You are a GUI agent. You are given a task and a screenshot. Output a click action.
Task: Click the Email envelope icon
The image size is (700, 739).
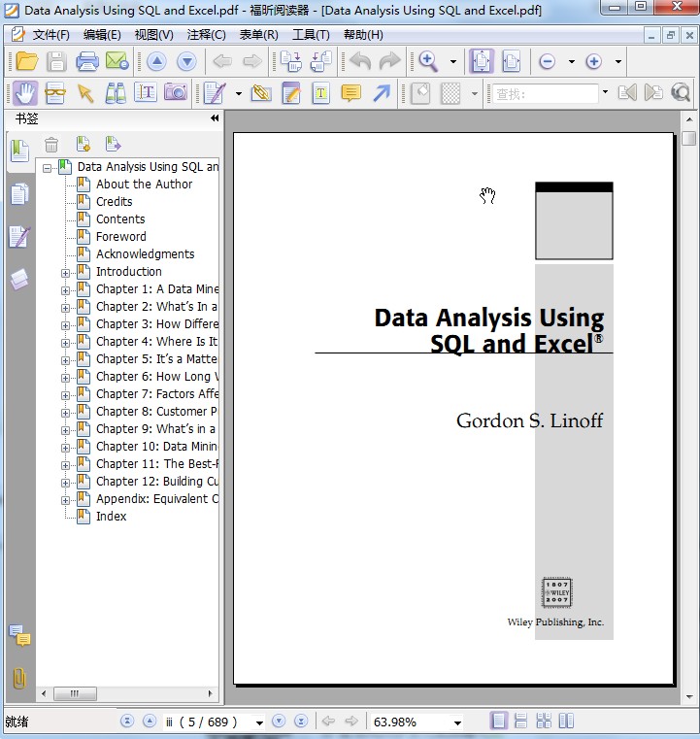click(117, 61)
